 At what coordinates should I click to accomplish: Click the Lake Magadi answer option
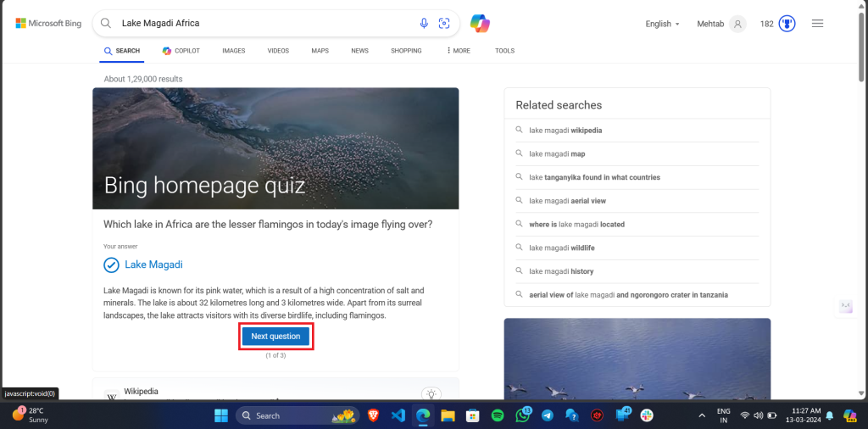153,265
